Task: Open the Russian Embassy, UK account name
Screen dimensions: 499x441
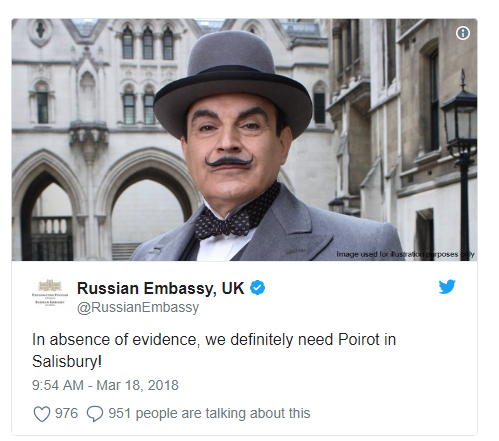Action: [161, 288]
